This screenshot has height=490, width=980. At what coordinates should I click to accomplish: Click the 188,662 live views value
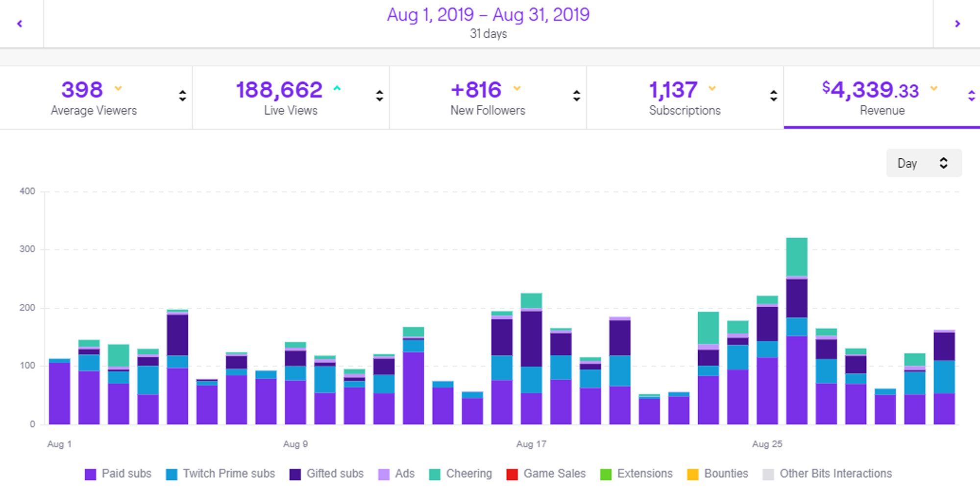[x=279, y=90]
